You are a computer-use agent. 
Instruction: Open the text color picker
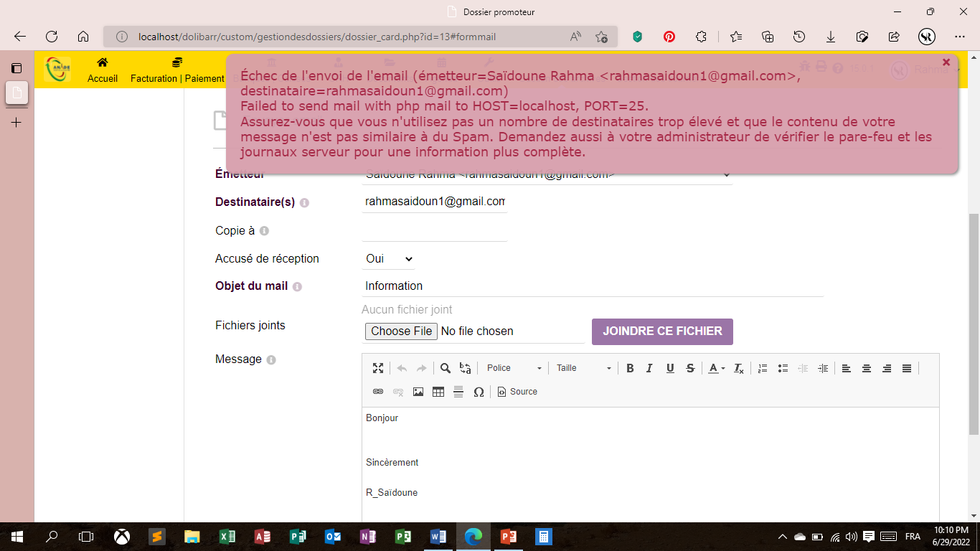[716, 368]
